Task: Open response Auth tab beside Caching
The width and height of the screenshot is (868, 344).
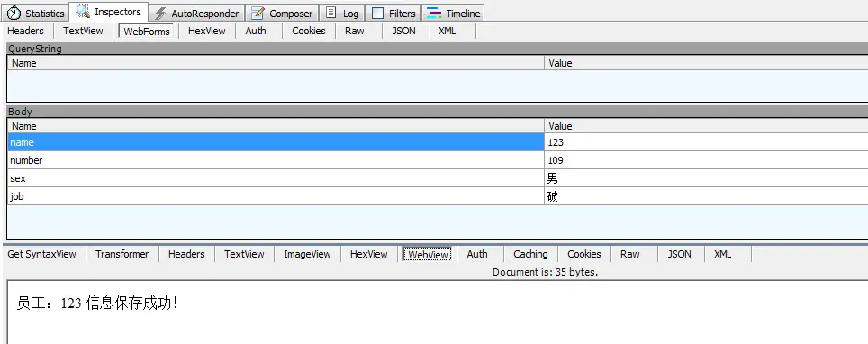Action: [477, 254]
